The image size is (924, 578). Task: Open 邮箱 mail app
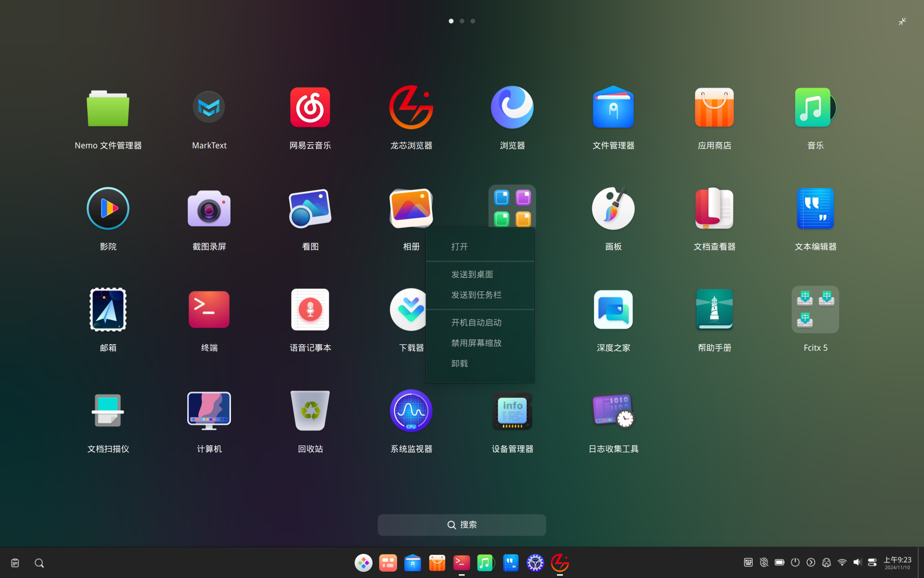[108, 311]
